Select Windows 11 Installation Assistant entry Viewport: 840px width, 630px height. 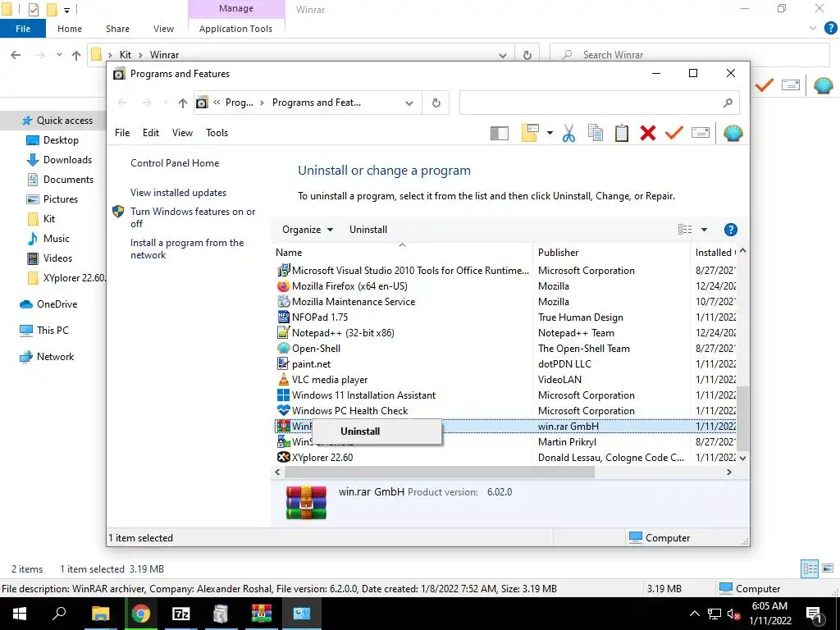click(363, 395)
